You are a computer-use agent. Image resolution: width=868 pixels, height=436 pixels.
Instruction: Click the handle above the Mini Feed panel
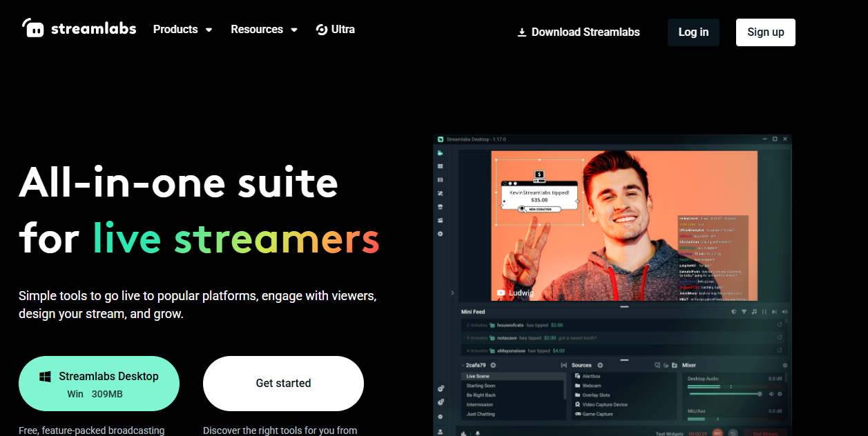pyautogui.click(x=624, y=306)
